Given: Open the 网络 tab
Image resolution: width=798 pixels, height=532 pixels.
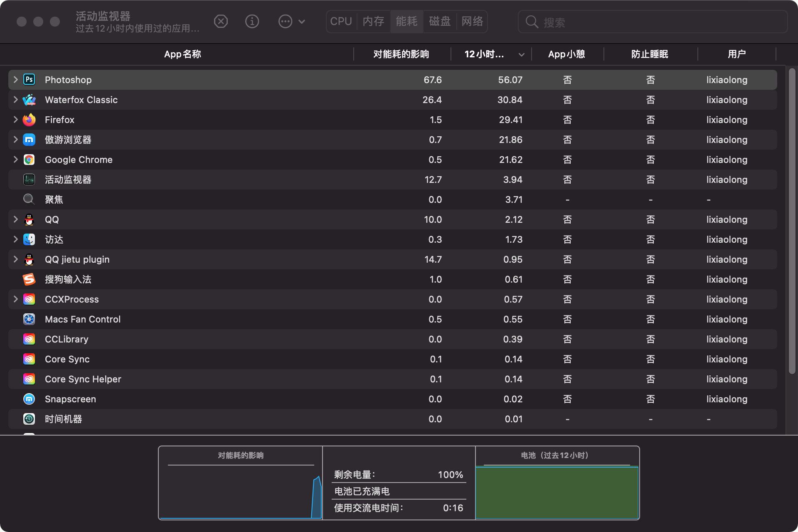Looking at the screenshot, I should pyautogui.click(x=472, y=21).
